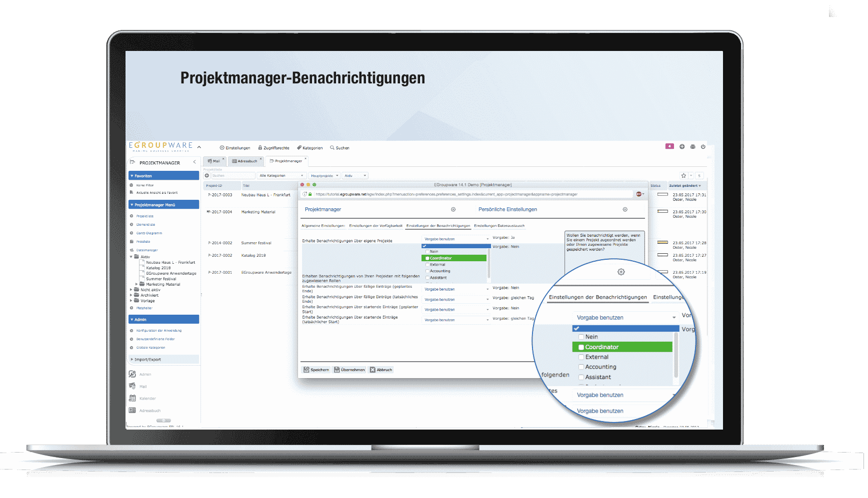Click the print icon in the top right
This screenshot has height=498, width=868.
click(692, 147)
